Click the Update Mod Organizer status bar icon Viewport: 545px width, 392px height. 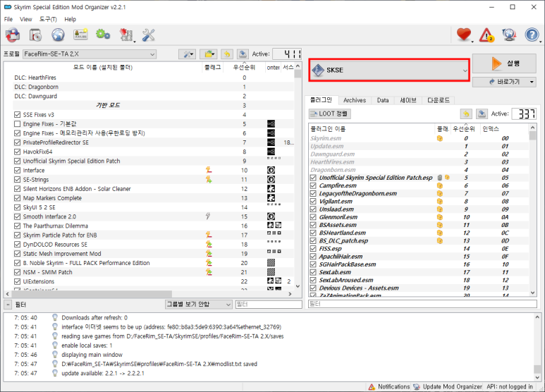417,386
